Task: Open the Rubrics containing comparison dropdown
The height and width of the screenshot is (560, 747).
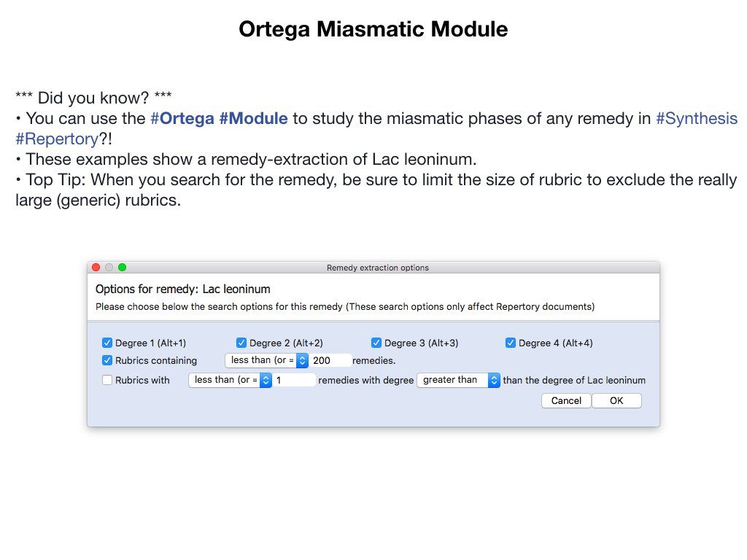Action: pyautogui.click(x=267, y=360)
